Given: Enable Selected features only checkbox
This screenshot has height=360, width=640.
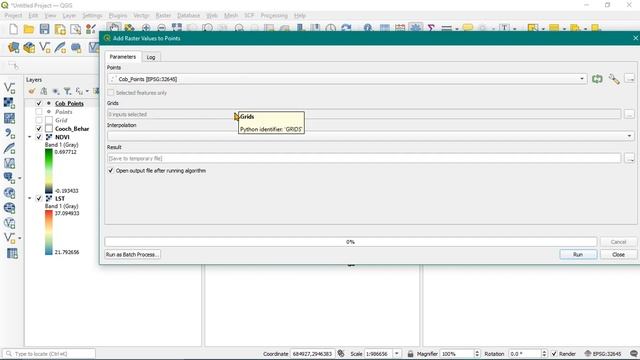Looking at the screenshot, I should (111, 93).
